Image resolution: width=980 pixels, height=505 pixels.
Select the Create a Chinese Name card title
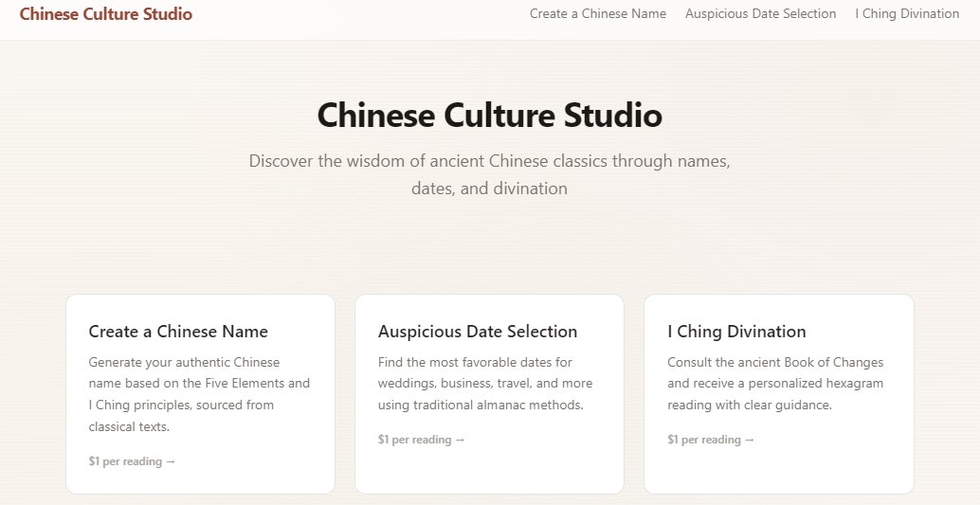tap(178, 332)
